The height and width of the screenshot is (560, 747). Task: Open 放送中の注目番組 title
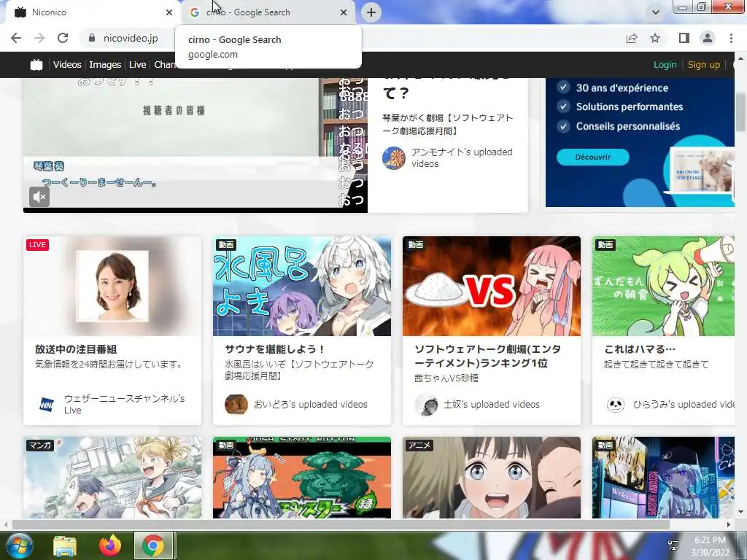(76, 349)
